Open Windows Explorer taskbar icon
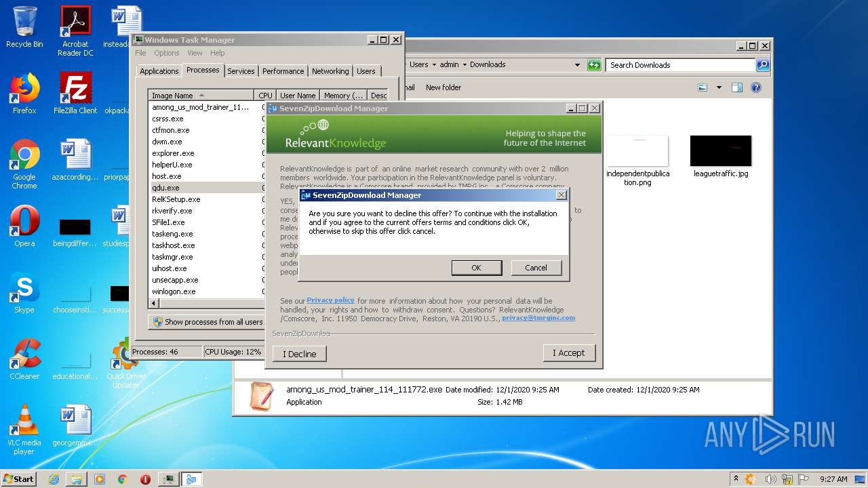Screen dimensions: 868x488 [x=77, y=479]
